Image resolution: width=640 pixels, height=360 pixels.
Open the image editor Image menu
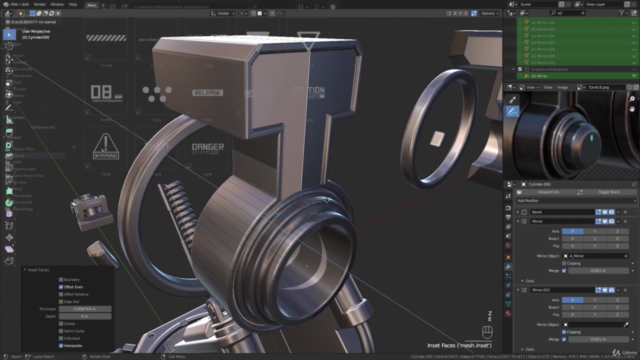[562, 87]
